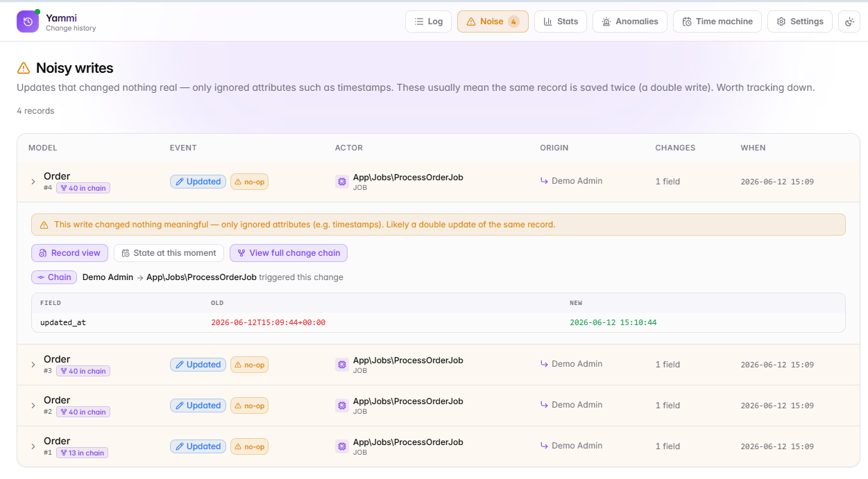Click the origin arrow icon on Order #1

click(x=544, y=446)
